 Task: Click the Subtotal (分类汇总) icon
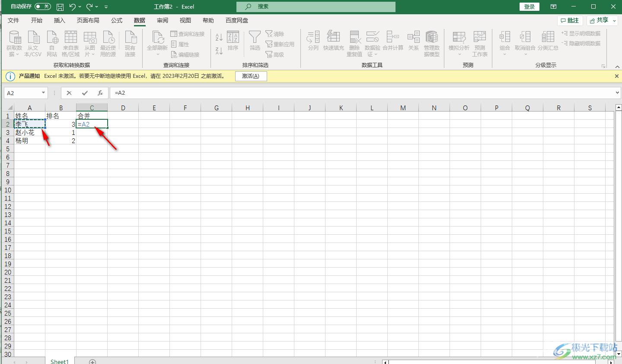tap(548, 41)
